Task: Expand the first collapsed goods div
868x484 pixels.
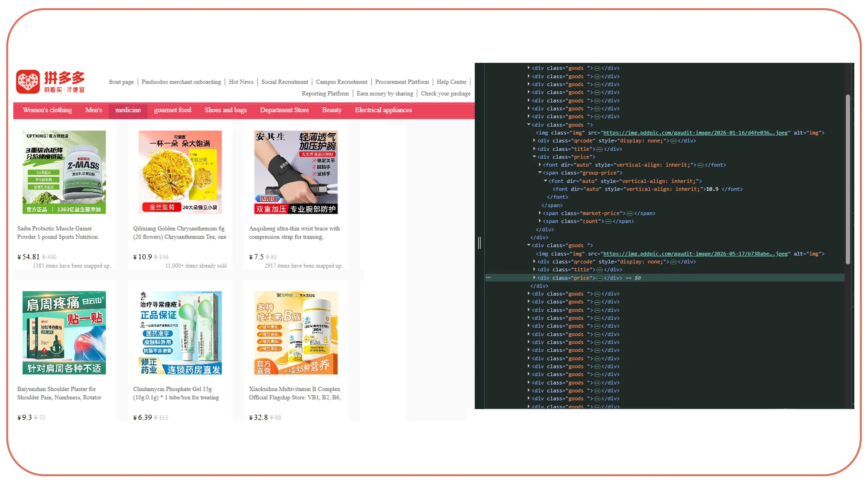Action: [x=529, y=68]
